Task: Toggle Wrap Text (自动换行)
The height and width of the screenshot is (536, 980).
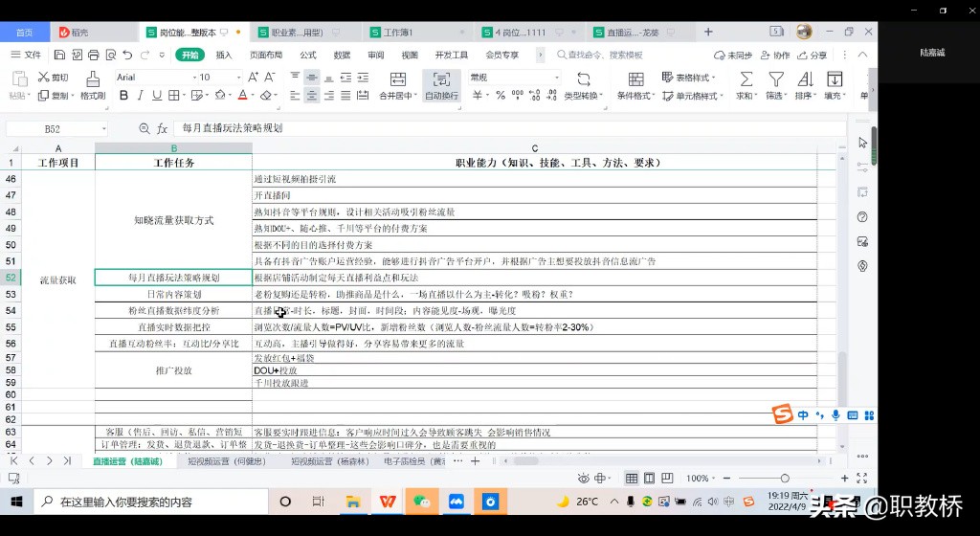Action: 441,85
